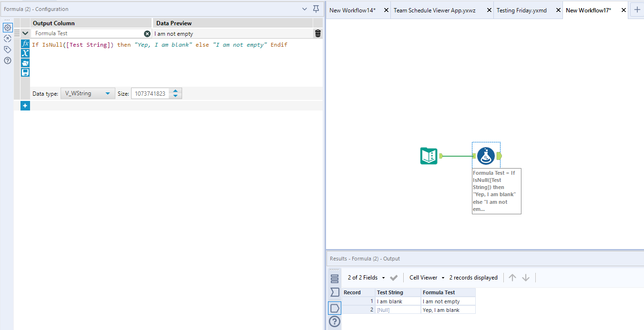Image resolution: width=644 pixels, height=330 pixels.
Task: Open the column variables list (X icon)
Action: (x=25, y=53)
